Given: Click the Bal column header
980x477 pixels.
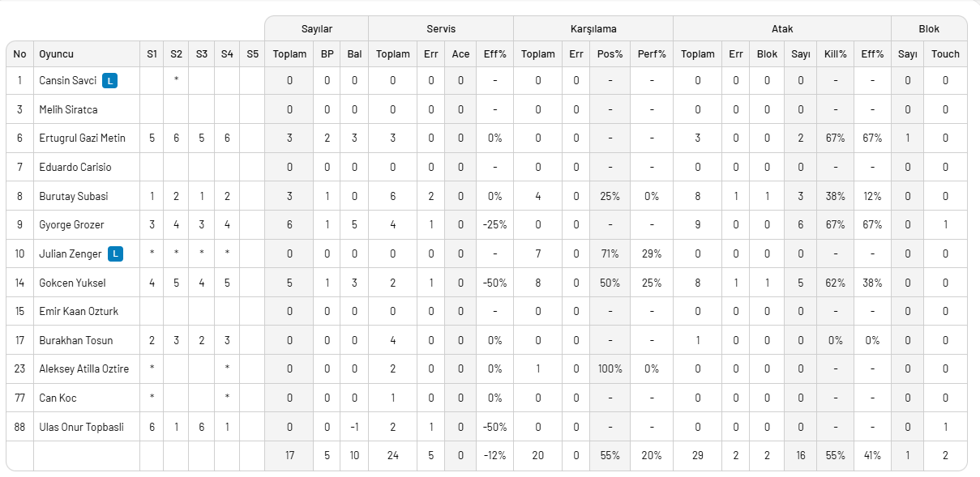Looking at the screenshot, I should (354, 54).
